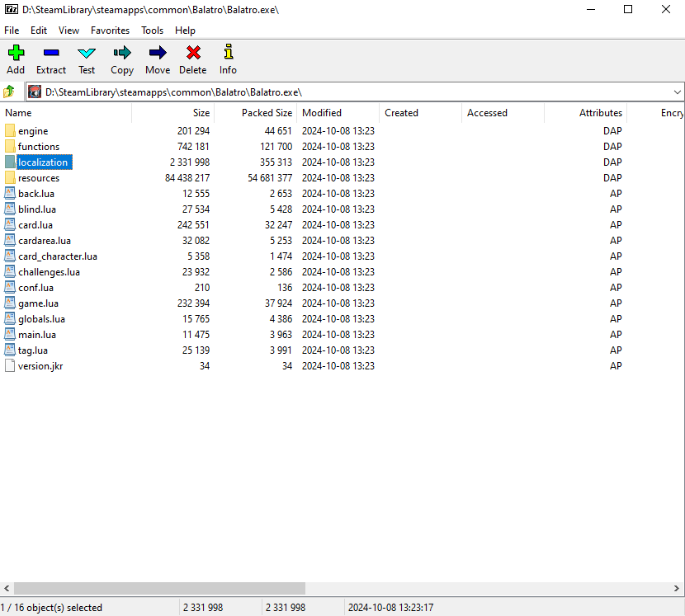The image size is (685, 616).
Task: Click the 7z icon in title bar
Action: (x=12, y=9)
